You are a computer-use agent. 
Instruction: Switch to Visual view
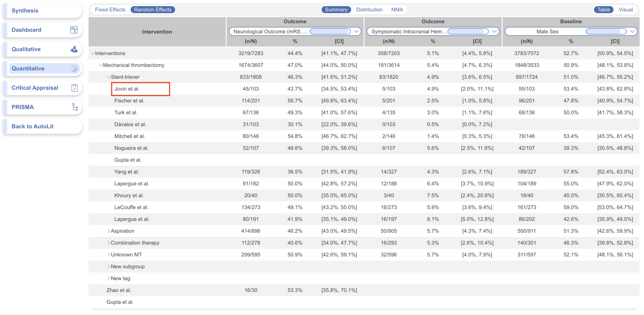click(x=625, y=10)
